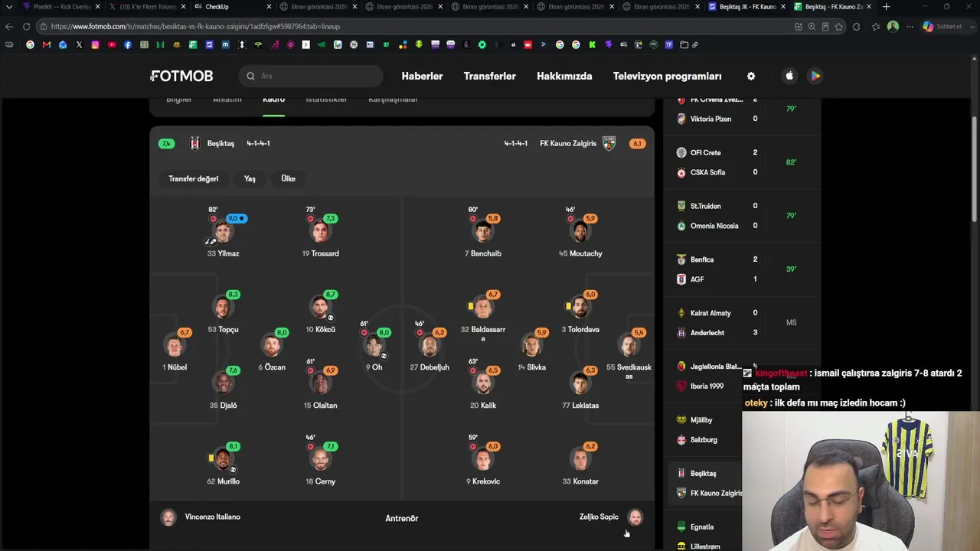Open the Hakkımızda menu

pyautogui.click(x=564, y=76)
